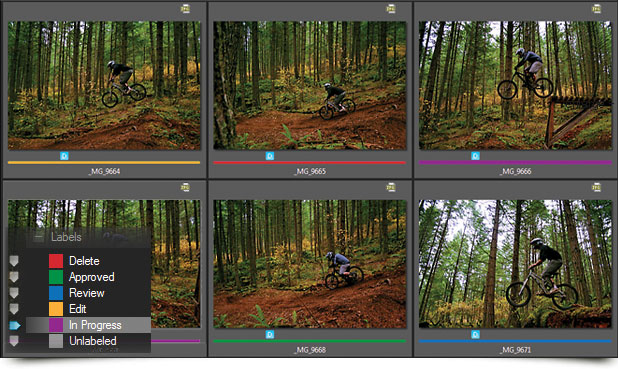Click the tag marker beside Review label
Screen dimensions: 618x369
14,293
